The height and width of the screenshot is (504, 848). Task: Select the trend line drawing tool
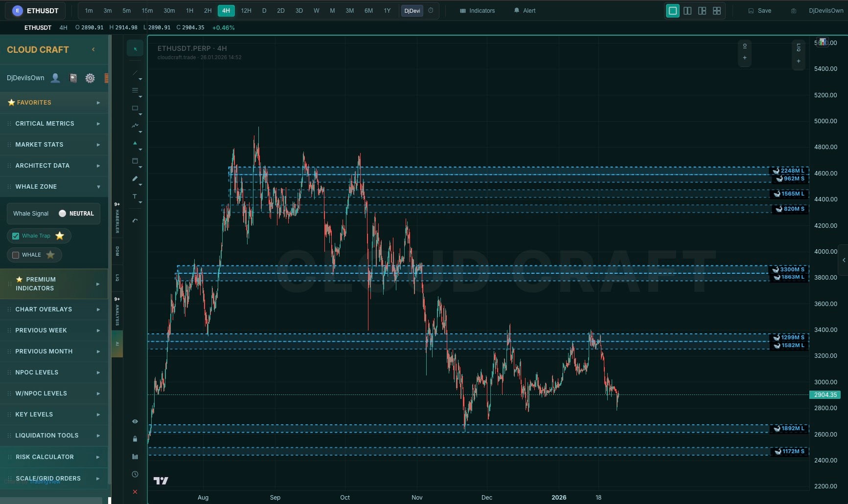(135, 73)
